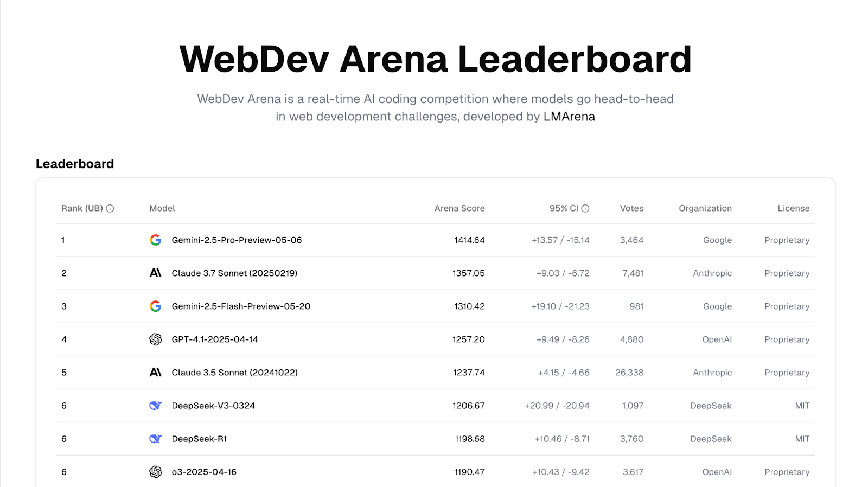Click the arena score 1206.67
The width and height of the screenshot is (868, 487).
(469, 406)
